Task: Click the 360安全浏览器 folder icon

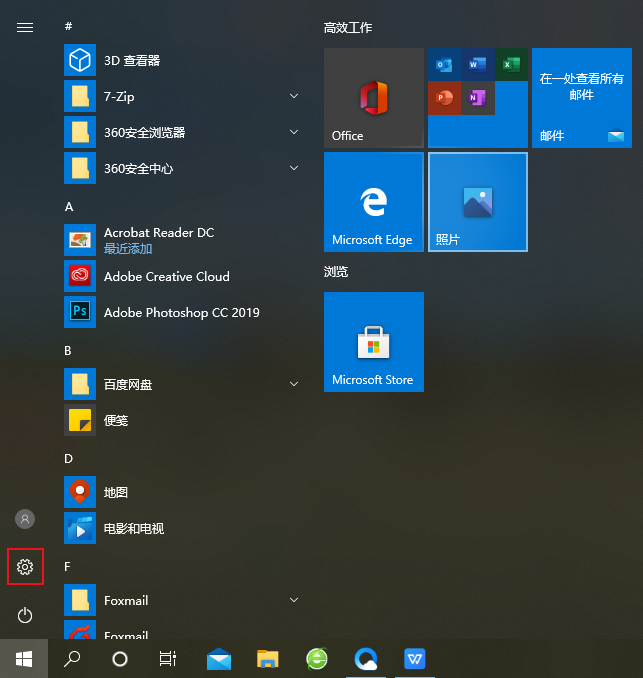Action: pos(80,132)
